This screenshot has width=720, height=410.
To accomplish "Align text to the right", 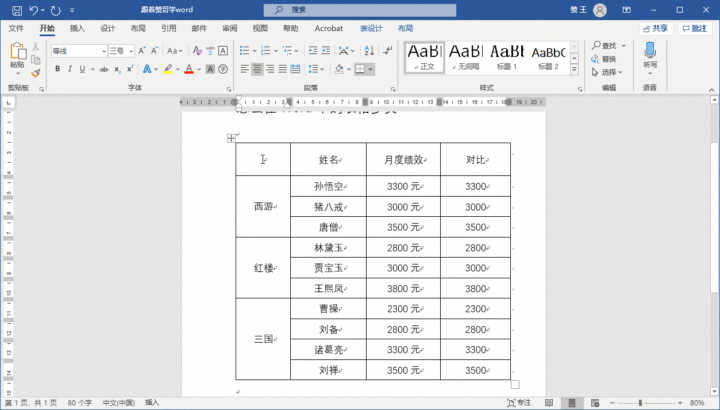I will 270,69.
